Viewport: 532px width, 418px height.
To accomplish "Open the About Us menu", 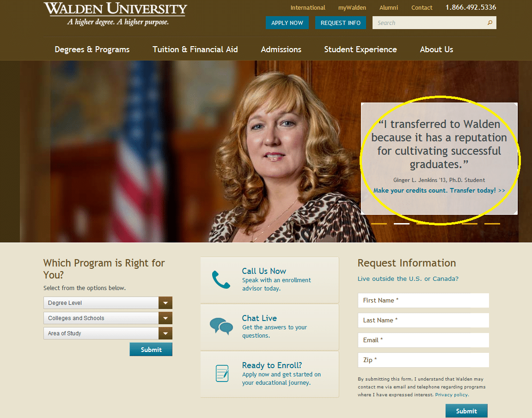I will 436,49.
